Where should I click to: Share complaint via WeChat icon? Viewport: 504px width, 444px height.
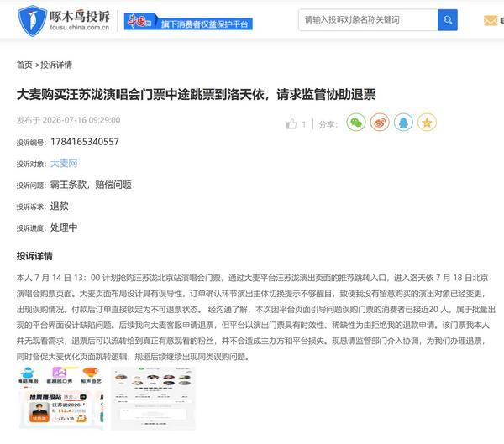pos(356,123)
